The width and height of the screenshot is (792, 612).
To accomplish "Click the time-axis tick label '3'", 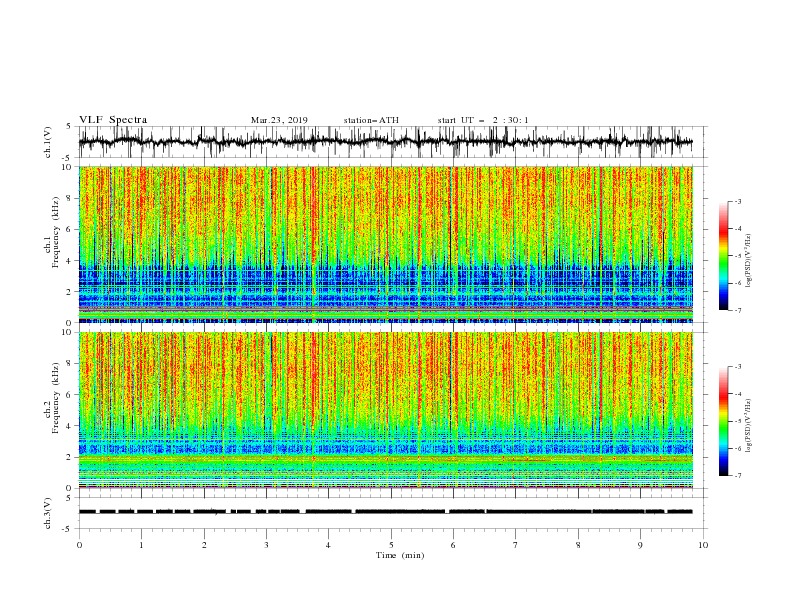I will tap(266, 545).
